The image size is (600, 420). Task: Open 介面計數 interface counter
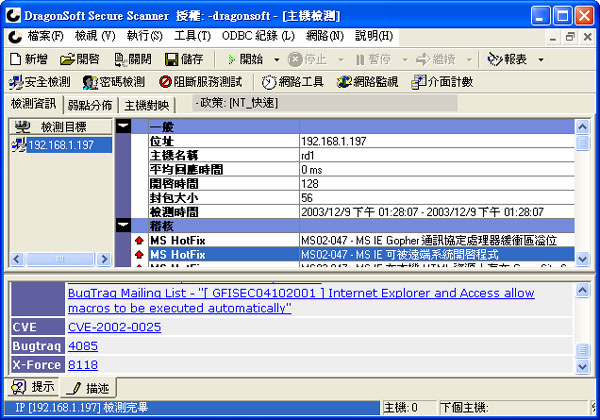[x=444, y=82]
